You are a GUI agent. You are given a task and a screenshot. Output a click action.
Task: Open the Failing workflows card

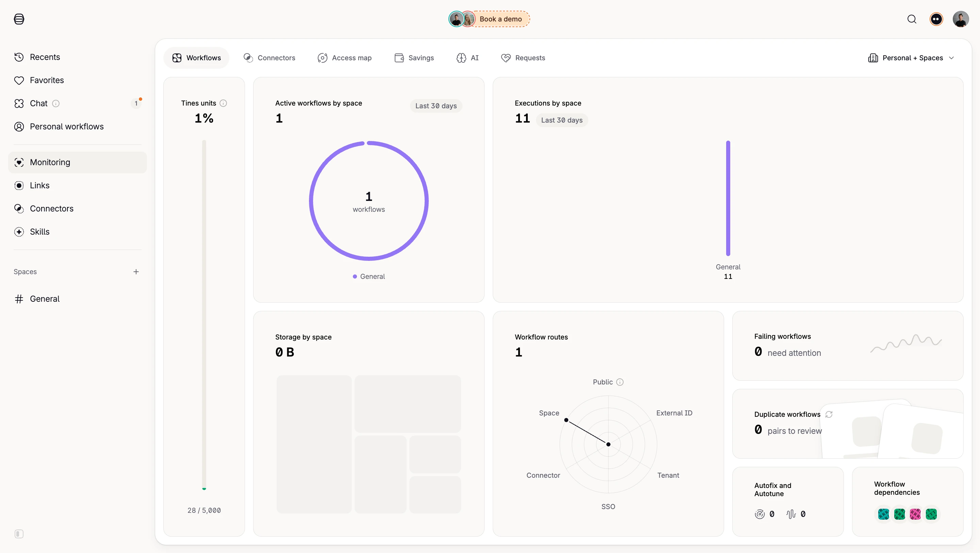point(848,346)
